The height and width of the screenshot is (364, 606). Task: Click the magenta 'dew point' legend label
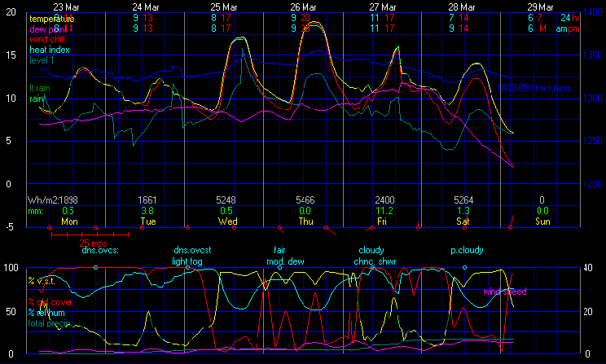coord(48,29)
